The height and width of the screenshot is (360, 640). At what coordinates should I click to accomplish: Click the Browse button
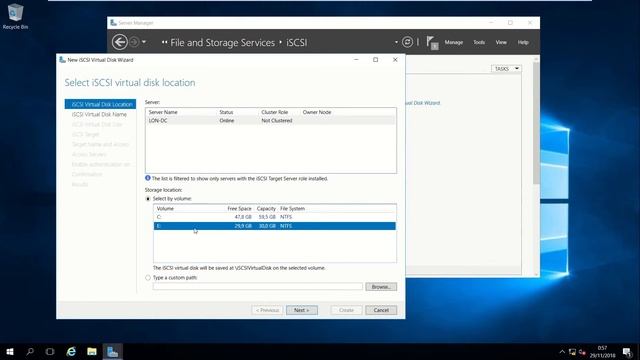[381, 287]
